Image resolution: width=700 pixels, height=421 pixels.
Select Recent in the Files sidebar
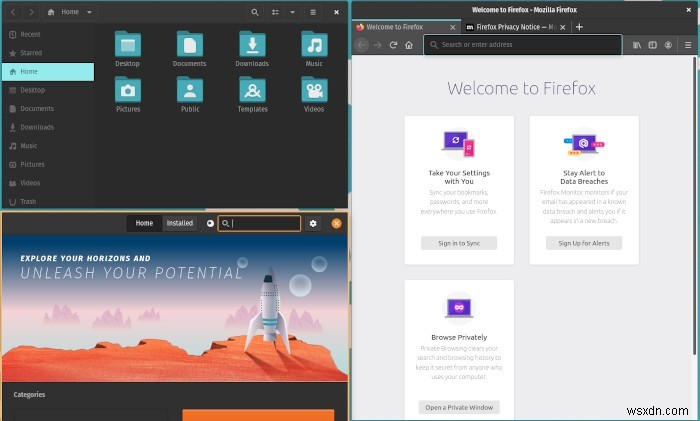point(48,34)
